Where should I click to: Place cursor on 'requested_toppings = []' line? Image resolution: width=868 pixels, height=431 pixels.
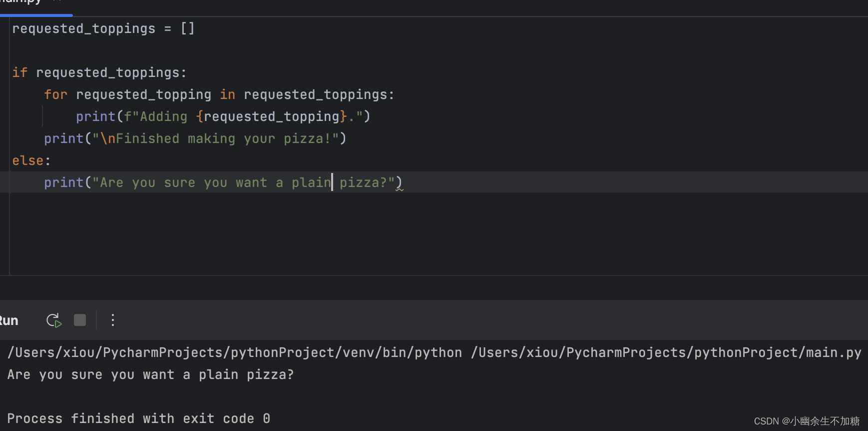(x=103, y=28)
